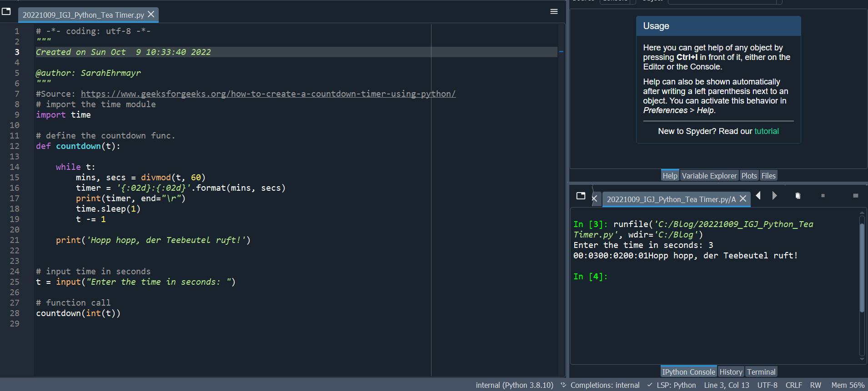Close the Tea Timer.py editor tab

click(x=151, y=15)
